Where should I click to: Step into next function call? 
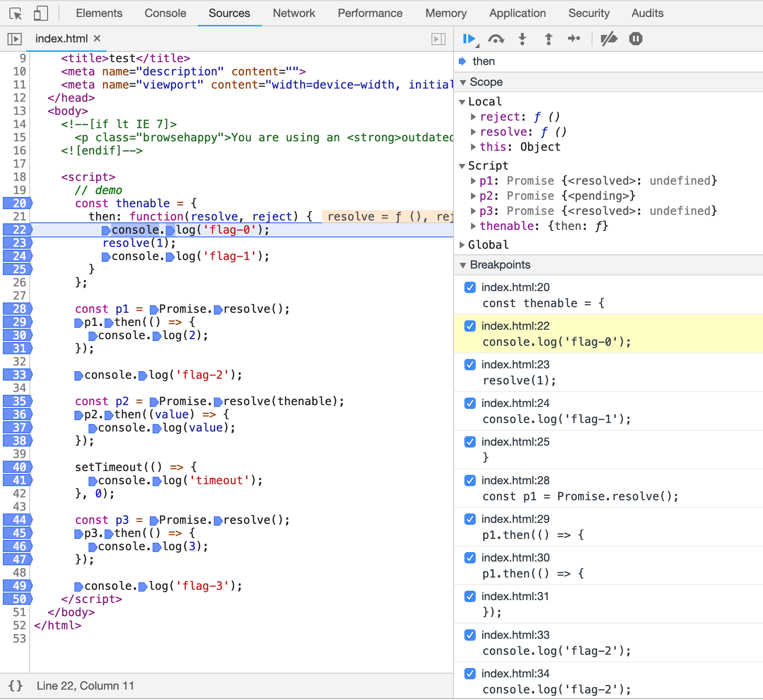(522, 39)
